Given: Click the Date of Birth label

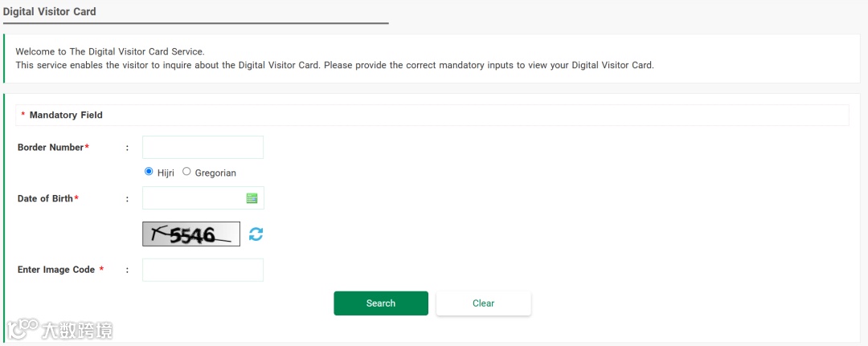Looking at the screenshot, I should coord(45,198).
